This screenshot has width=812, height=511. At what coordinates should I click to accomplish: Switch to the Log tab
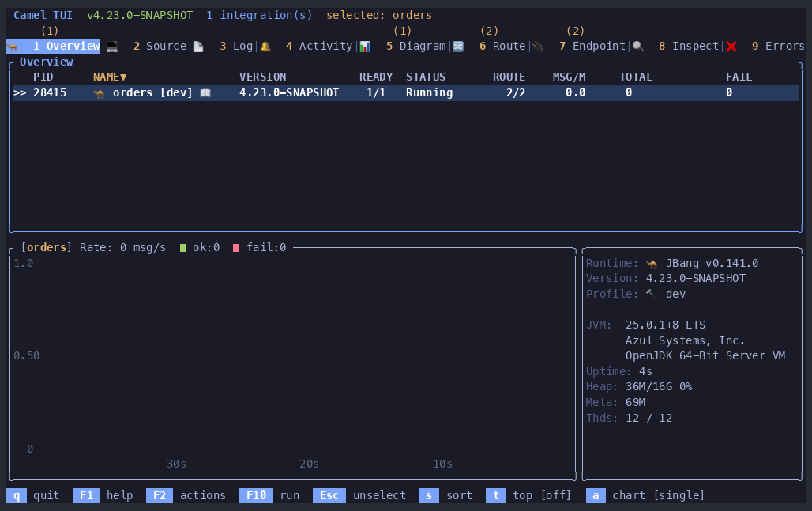236,46
